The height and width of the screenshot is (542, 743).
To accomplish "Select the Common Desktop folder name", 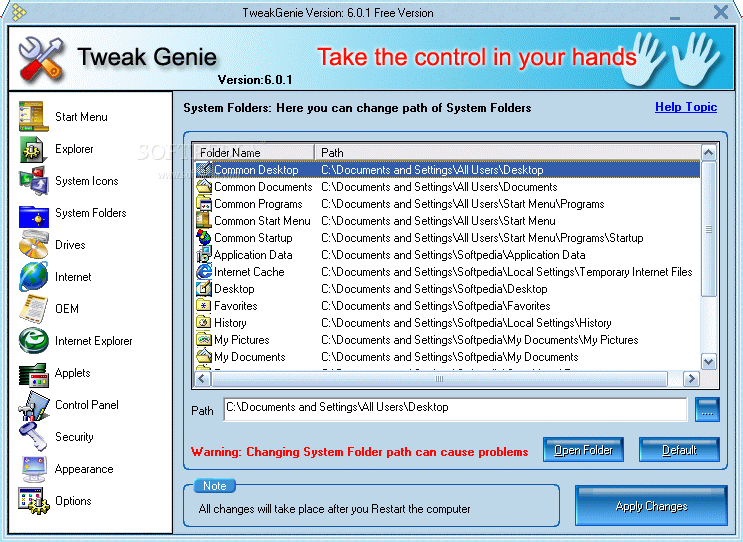I will click(256, 170).
